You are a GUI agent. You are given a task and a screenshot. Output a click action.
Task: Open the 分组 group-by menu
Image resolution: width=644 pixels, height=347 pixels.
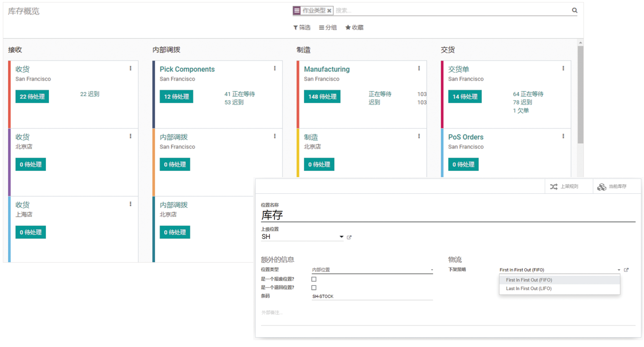328,28
